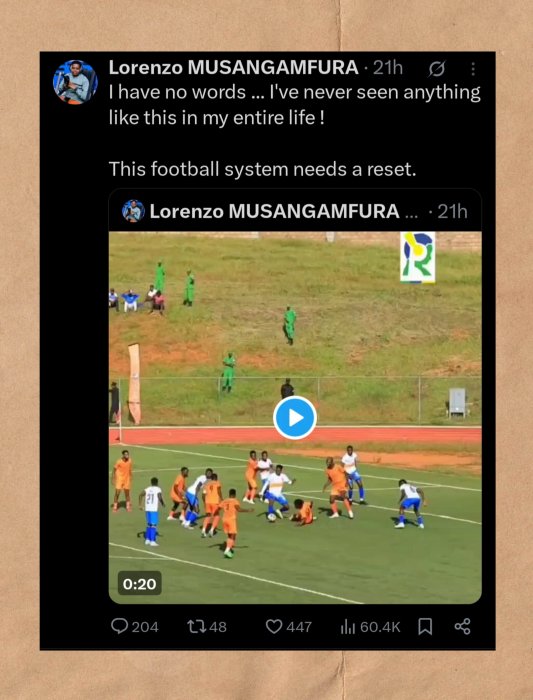View post analytics bar chart icon
This screenshot has height=700, width=533.
pyautogui.click(x=348, y=627)
